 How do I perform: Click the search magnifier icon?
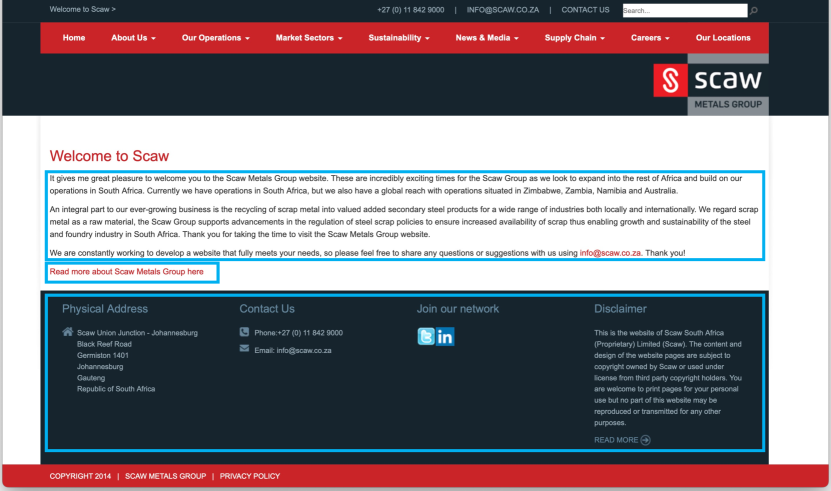pos(754,11)
